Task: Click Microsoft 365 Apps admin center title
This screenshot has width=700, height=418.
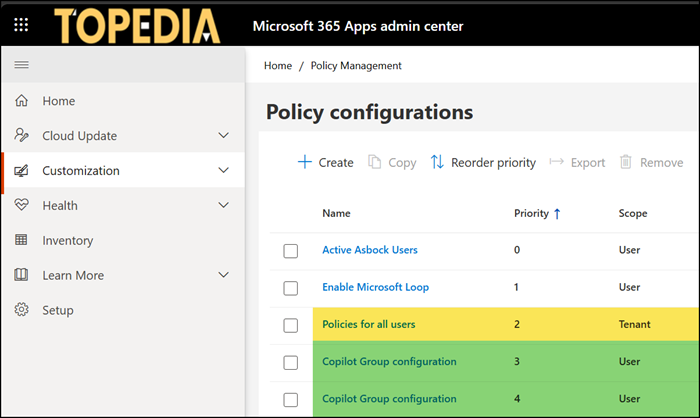Action: tap(358, 26)
